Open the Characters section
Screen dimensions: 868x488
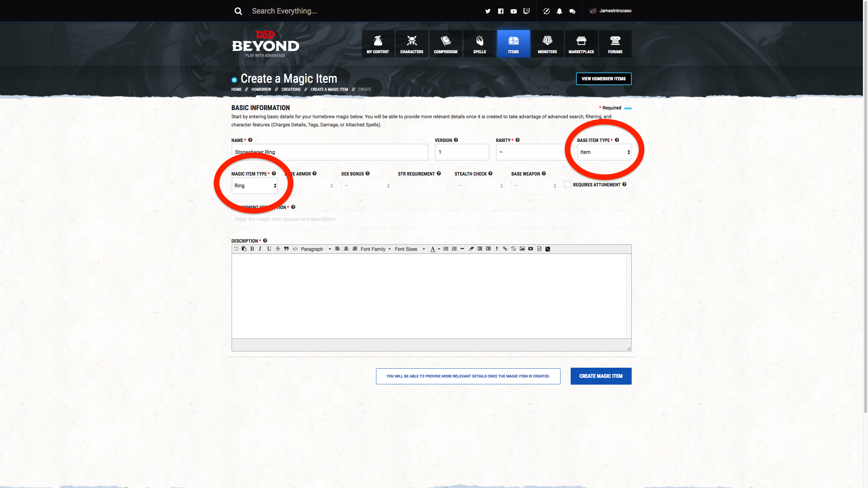(412, 44)
